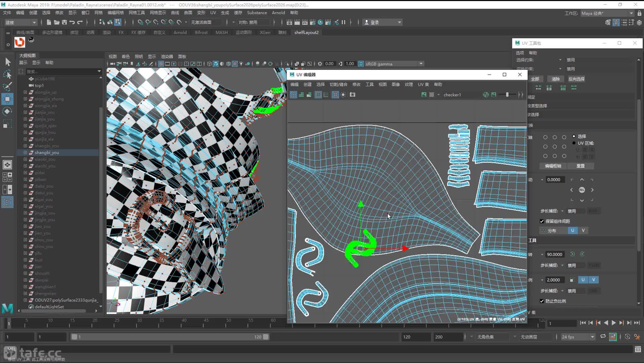Open the sRGB gamma view transform dropdown
Screen dimensions: 644x363
click(394, 64)
